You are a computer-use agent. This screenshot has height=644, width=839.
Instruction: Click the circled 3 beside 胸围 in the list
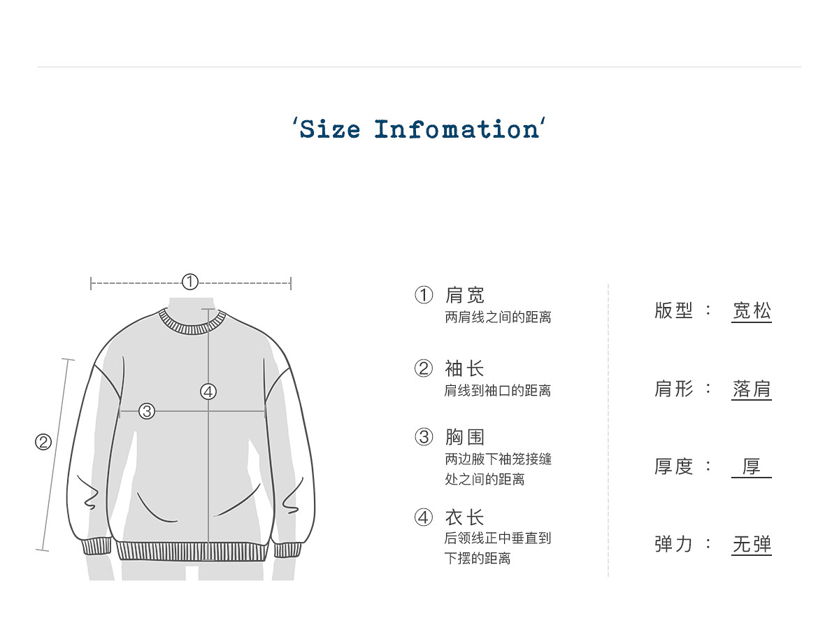(x=424, y=438)
